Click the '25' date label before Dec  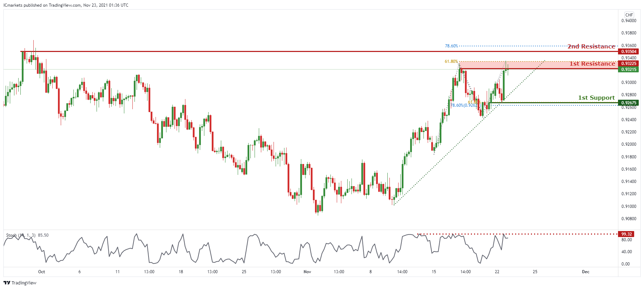coord(535,272)
